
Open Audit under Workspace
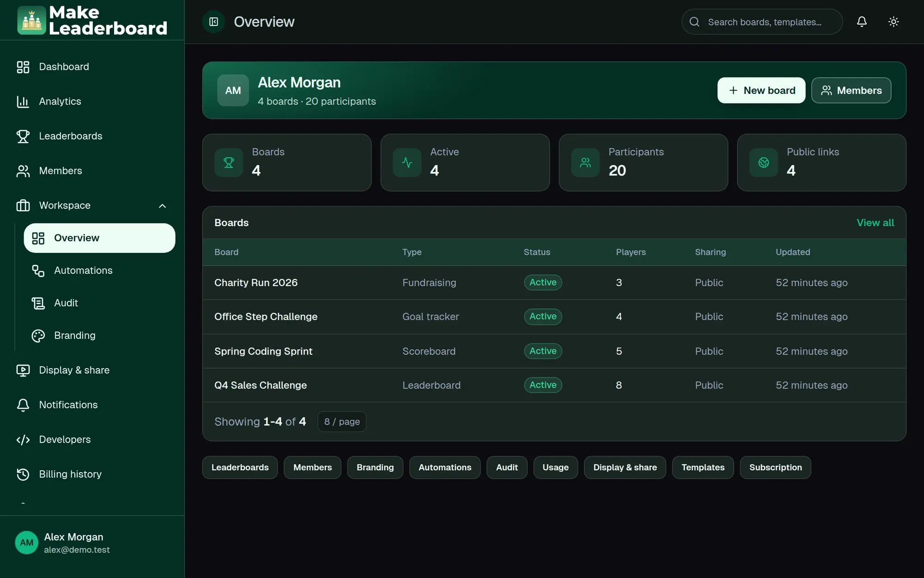pyautogui.click(x=99, y=303)
